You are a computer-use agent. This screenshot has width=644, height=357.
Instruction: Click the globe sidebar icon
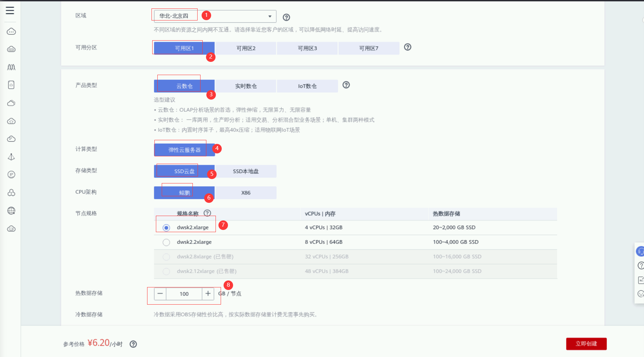coord(11,211)
